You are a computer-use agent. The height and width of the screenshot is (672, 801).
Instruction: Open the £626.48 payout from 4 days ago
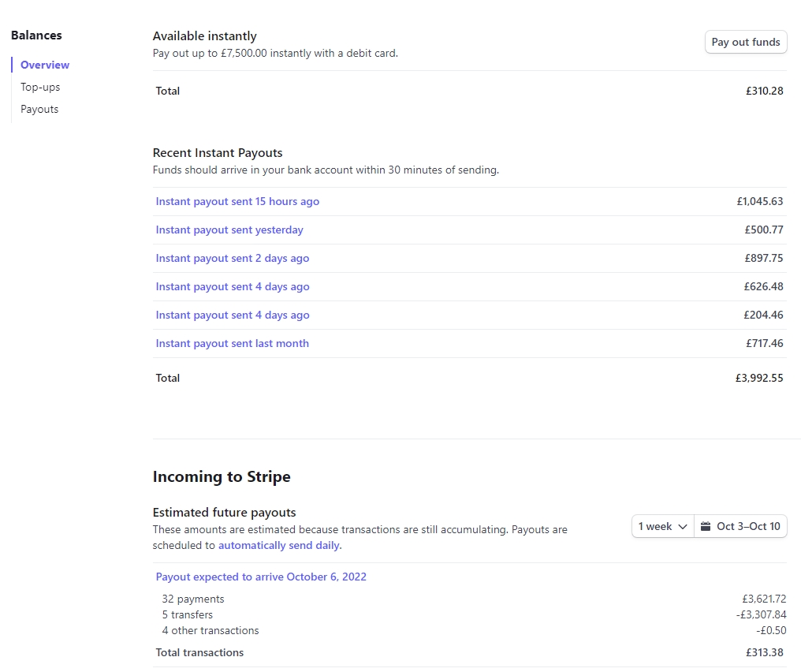[x=233, y=286]
